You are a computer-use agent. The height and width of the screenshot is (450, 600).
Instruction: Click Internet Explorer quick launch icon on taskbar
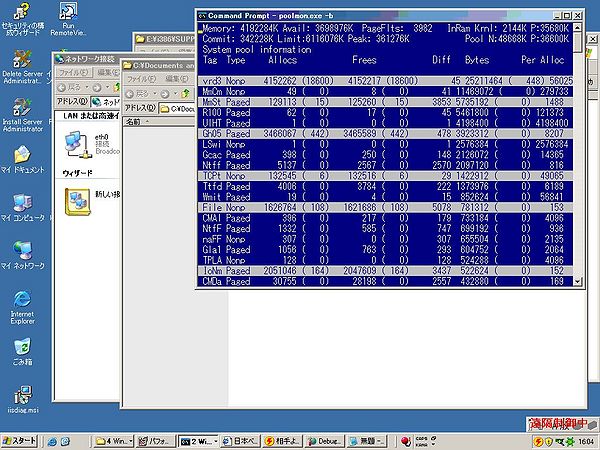point(52,442)
